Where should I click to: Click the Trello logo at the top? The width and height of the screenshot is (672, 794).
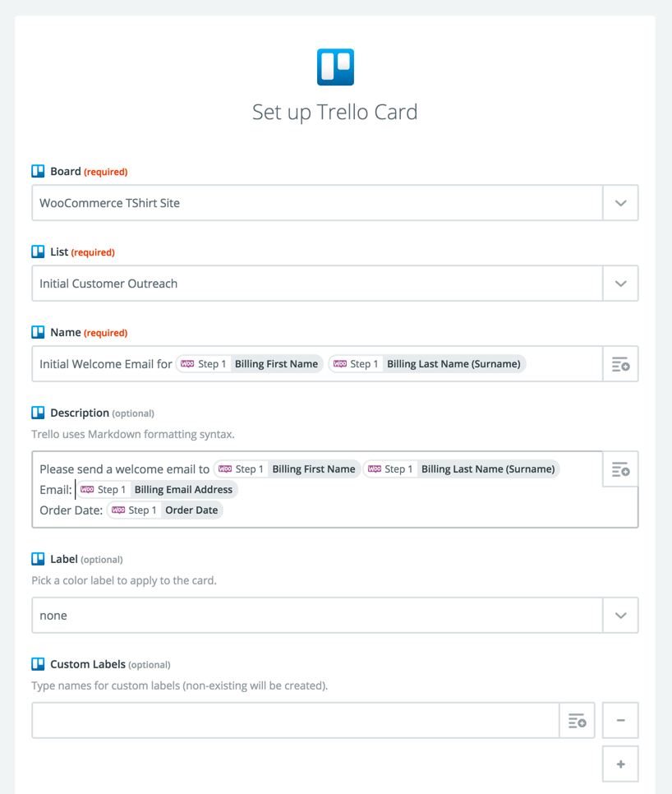click(335, 67)
